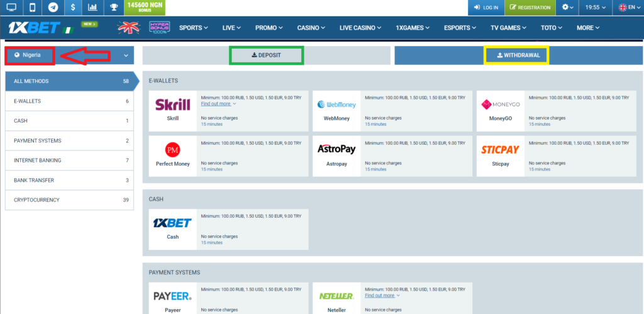
Task: Click the 58 count beside ALL METHODS
Action: (x=126, y=81)
